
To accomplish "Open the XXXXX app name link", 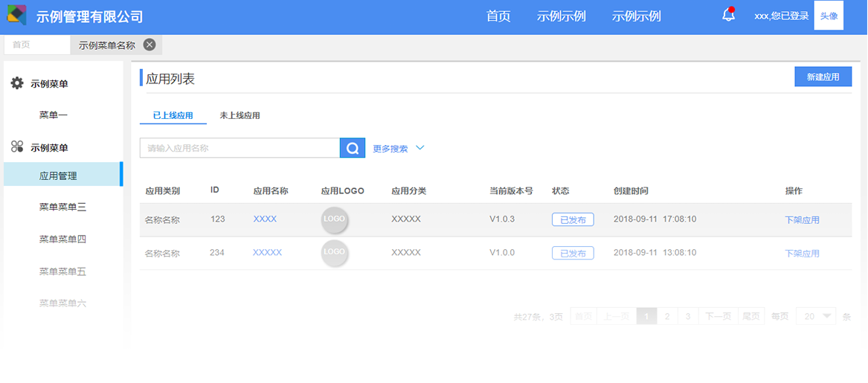I will 267,253.
